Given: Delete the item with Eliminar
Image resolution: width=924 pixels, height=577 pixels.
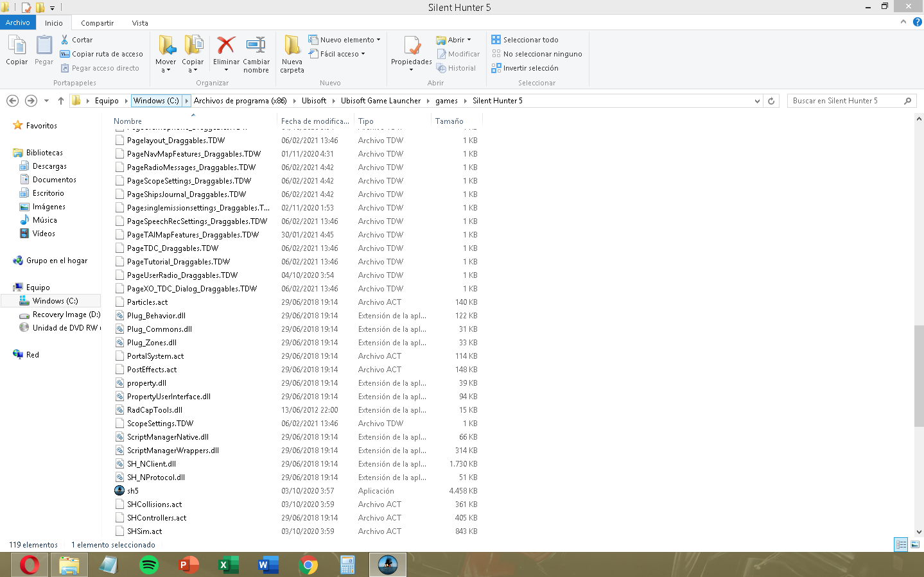Looking at the screenshot, I should [226, 55].
